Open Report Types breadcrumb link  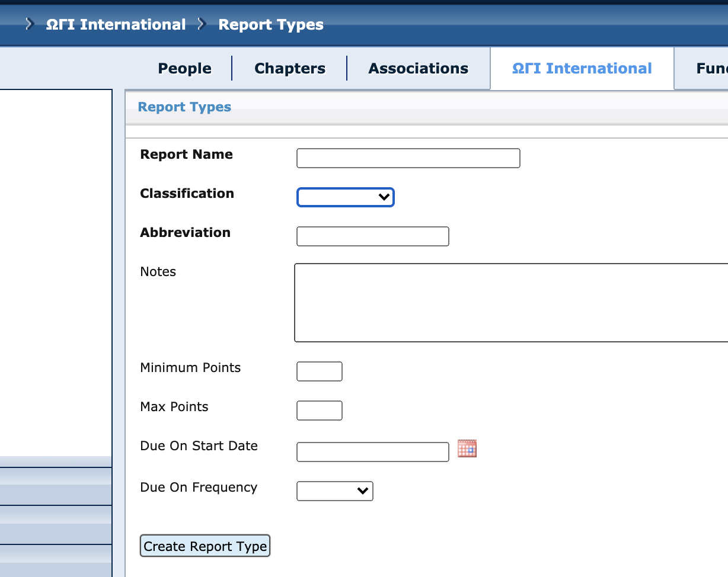pyautogui.click(x=271, y=25)
